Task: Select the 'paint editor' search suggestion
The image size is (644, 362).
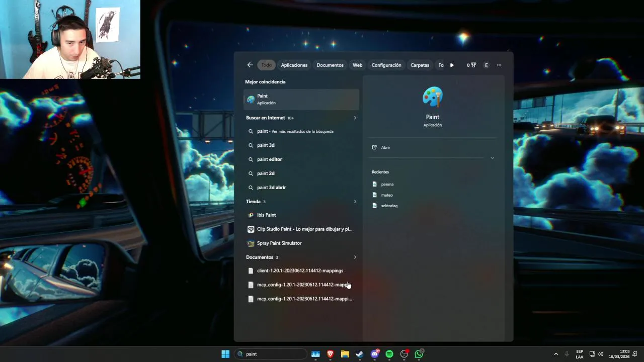Action: pos(301,159)
